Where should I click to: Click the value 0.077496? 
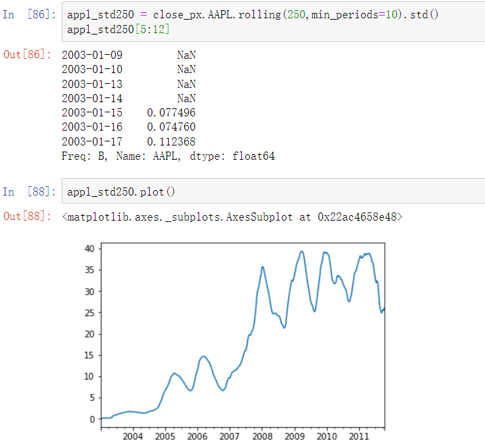[171, 112]
